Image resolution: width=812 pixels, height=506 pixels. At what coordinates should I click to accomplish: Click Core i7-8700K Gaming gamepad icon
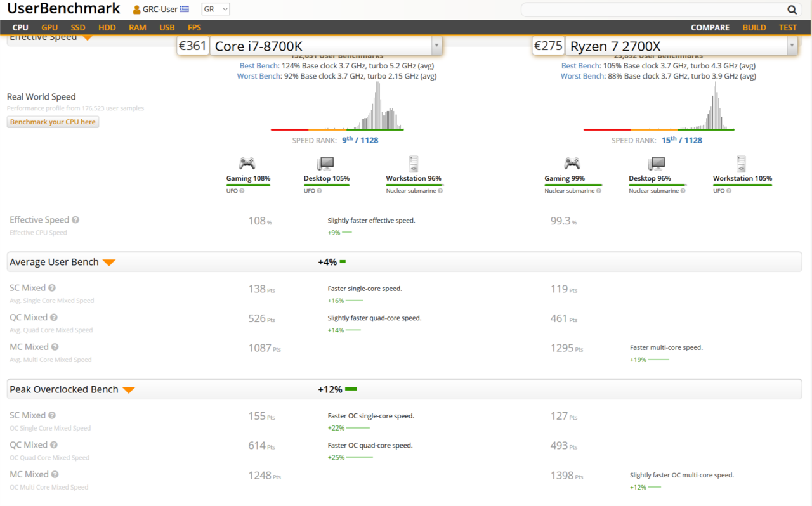coord(247,164)
